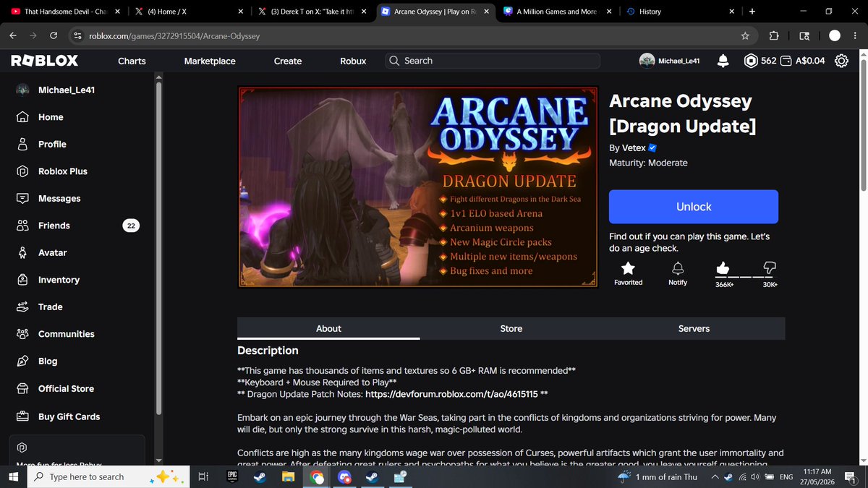The height and width of the screenshot is (488, 868).
Task: Switch to the Derek T on X tab
Action: click(x=311, y=12)
